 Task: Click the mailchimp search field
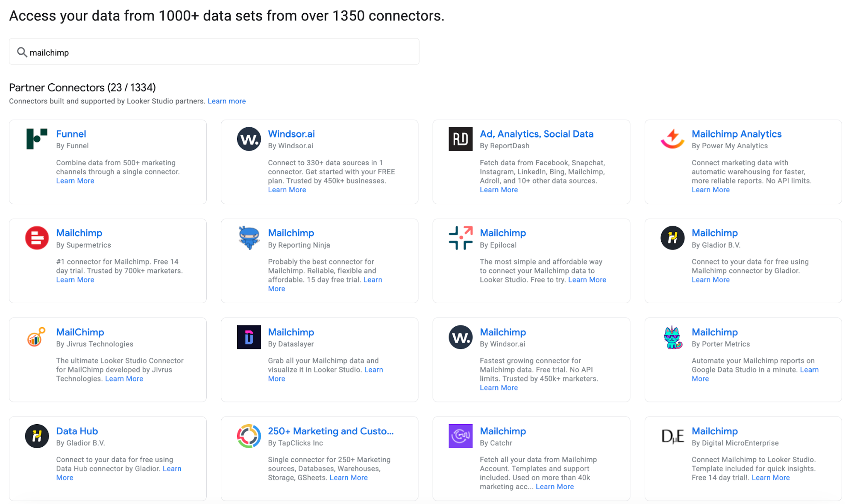pos(214,52)
